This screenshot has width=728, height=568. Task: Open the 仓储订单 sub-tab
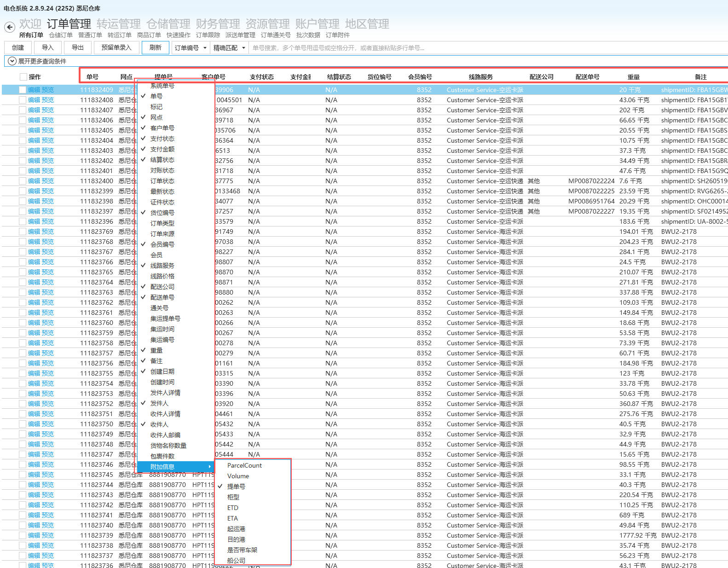(x=61, y=35)
